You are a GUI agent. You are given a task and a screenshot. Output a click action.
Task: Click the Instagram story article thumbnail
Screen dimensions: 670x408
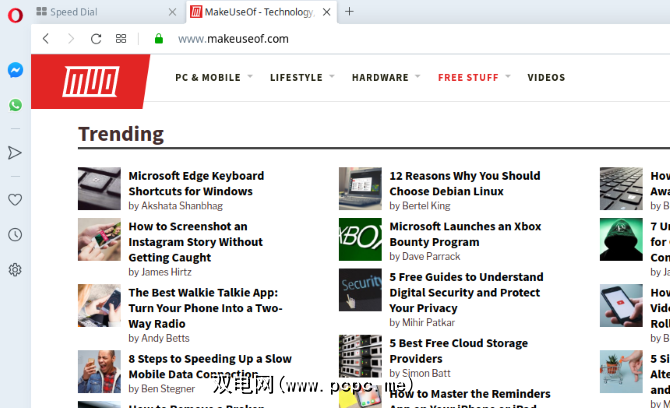(99, 239)
